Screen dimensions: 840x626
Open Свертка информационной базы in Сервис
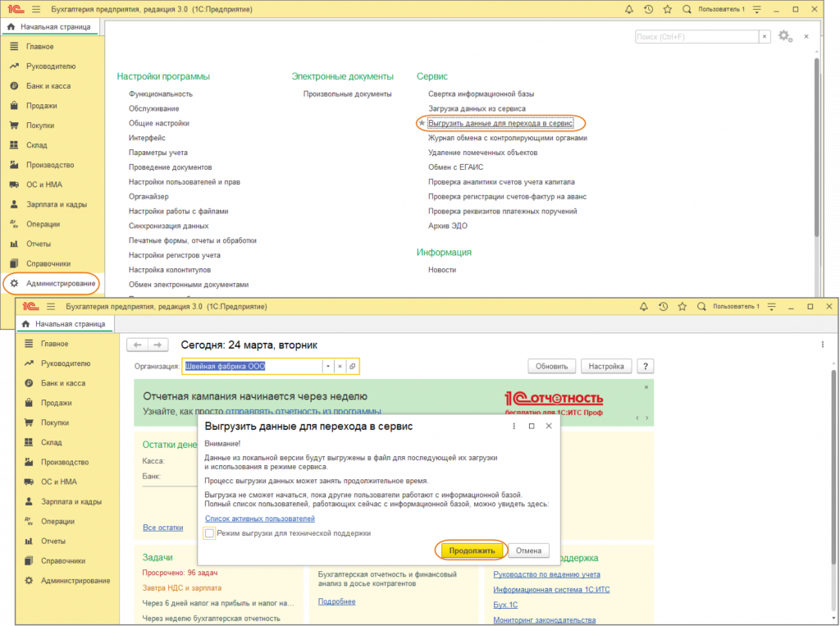(x=481, y=94)
